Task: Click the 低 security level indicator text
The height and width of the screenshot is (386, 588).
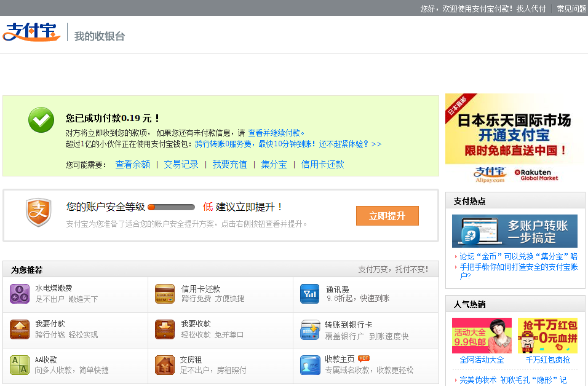Action: (x=208, y=207)
